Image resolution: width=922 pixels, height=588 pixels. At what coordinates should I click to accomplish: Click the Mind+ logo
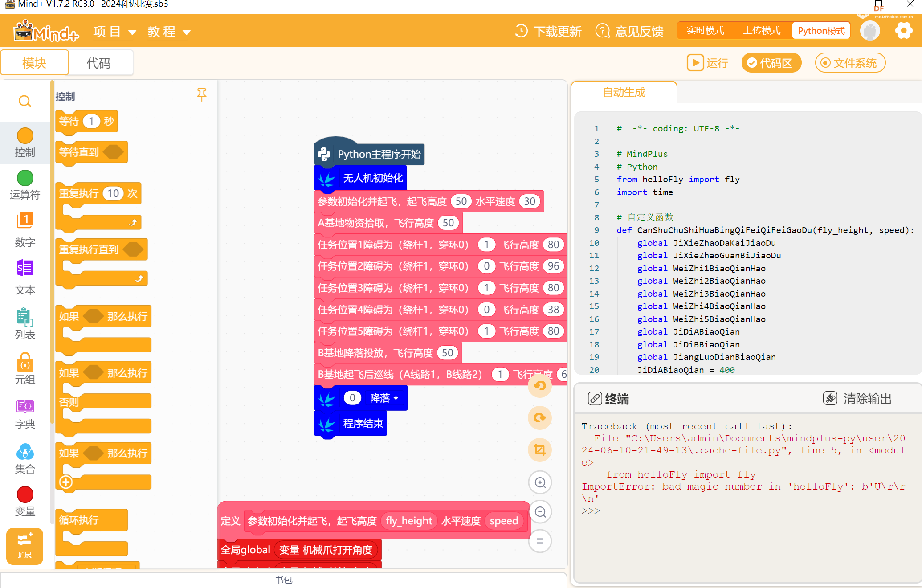click(x=46, y=31)
